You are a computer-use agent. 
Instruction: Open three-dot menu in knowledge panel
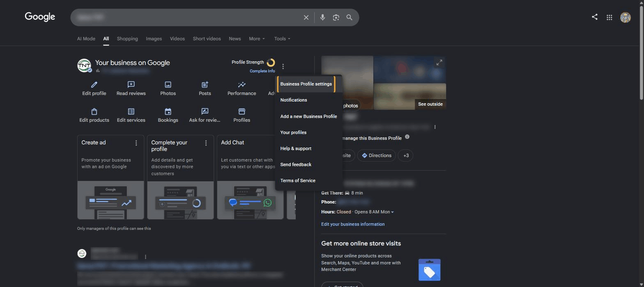[x=435, y=127]
